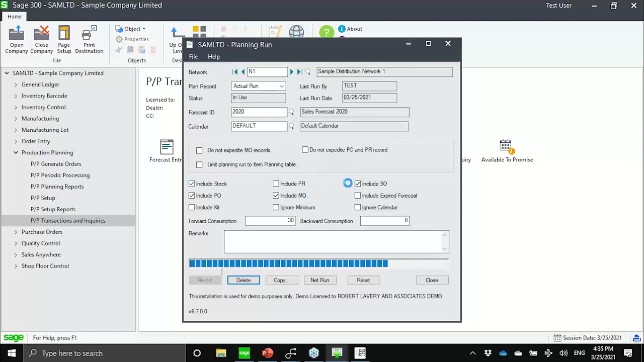
Task: Expand the Quality Control node
Action: pos(16,243)
